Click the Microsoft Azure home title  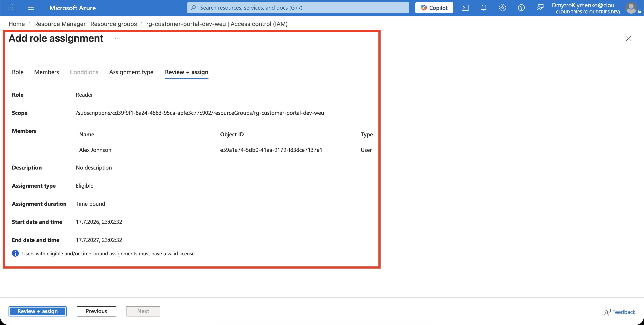(72, 8)
